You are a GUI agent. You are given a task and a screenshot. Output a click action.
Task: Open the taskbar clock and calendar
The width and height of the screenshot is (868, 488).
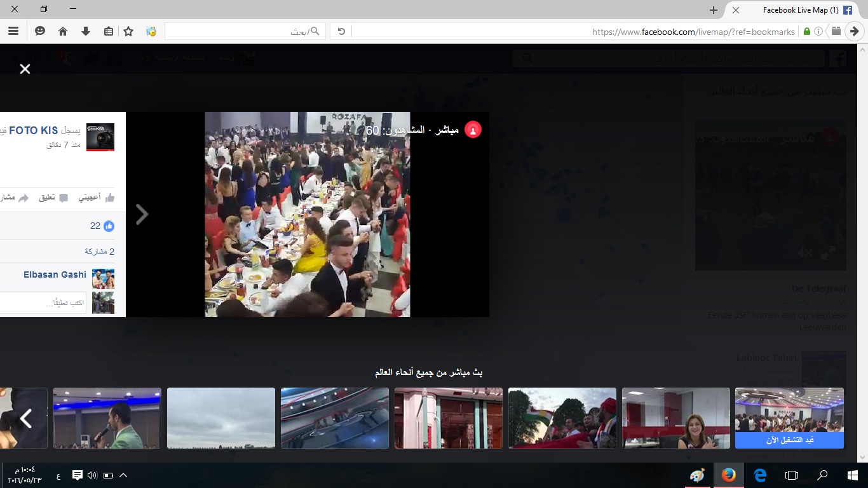[x=24, y=475]
